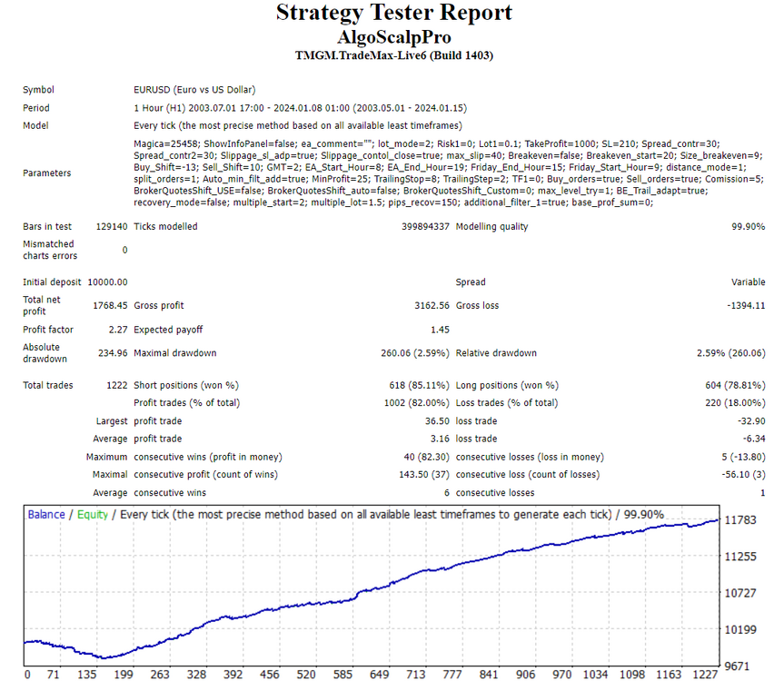Click the Equity legend label on chart
Viewport: 784px width, 681px height.
coord(93,515)
